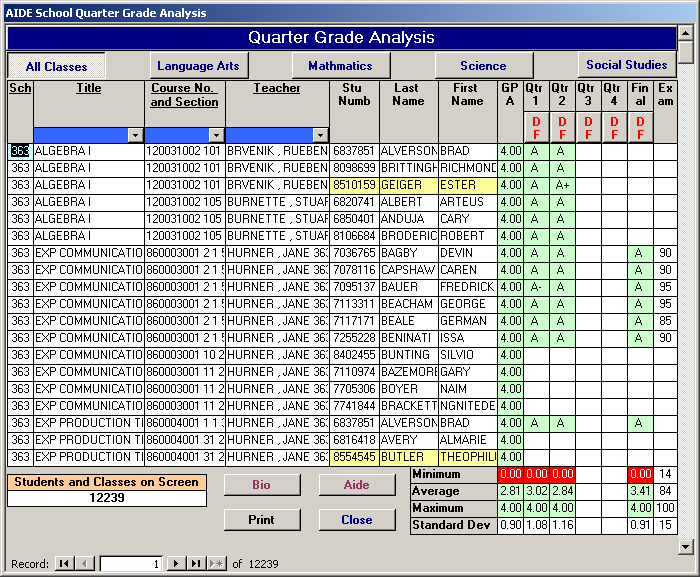This screenshot has height=577, width=700.
Task: Toggle the DF filter under Qtr 3
Action: point(588,128)
